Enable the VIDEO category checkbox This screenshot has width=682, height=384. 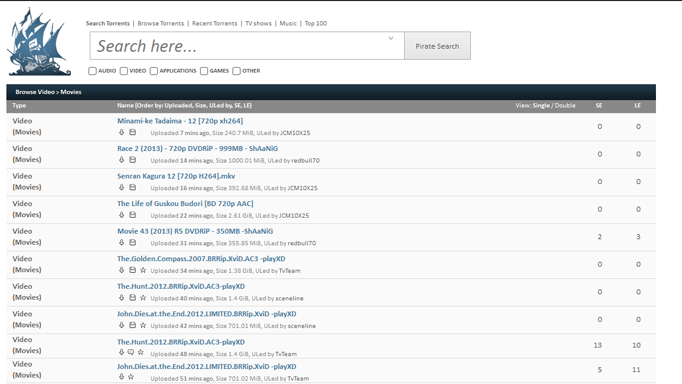(124, 71)
